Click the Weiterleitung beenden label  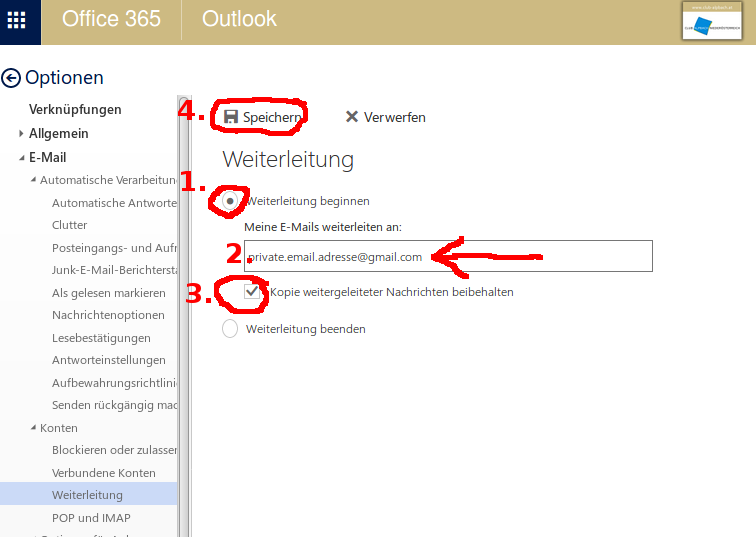tap(306, 329)
